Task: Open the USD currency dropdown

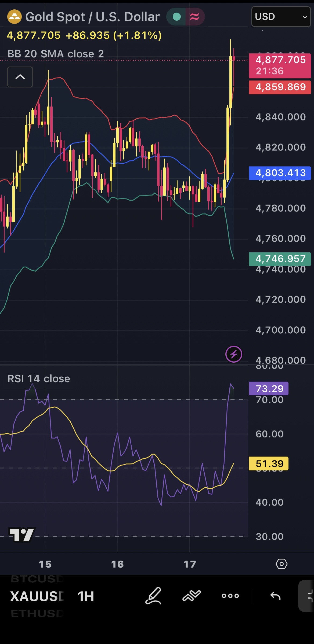Action: pyautogui.click(x=281, y=17)
